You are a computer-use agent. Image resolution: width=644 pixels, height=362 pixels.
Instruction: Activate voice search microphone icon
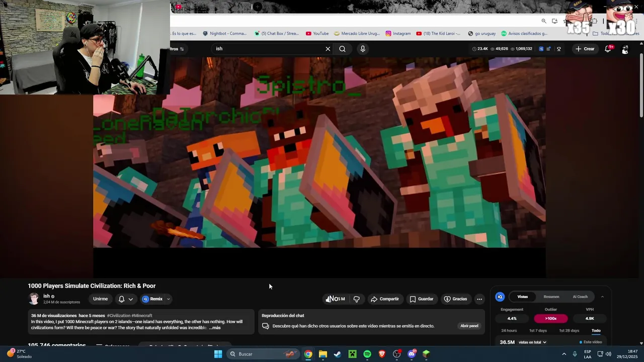click(363, 49)
